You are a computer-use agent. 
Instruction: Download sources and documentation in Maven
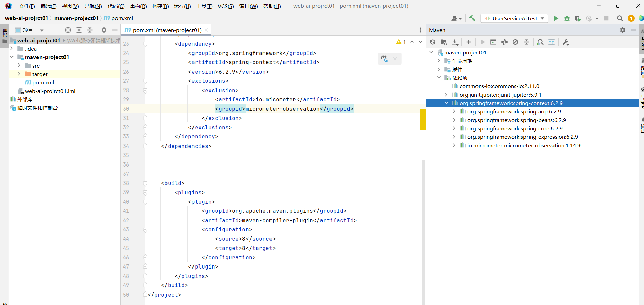(x=455, y=42)
